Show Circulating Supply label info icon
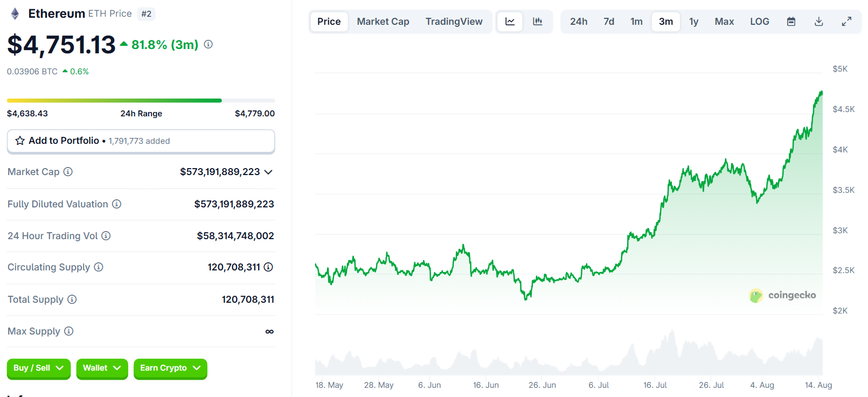This screenshot has height=397, width=868. click(99, 267)
